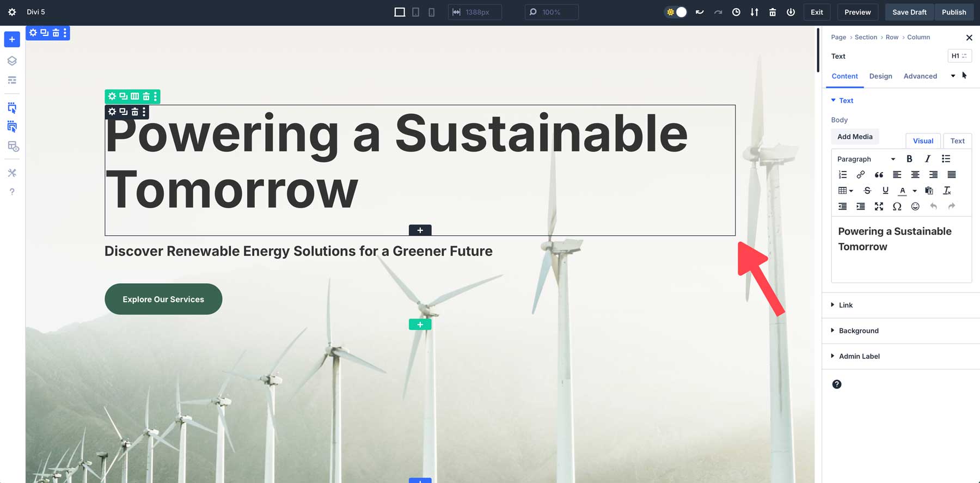Click the blue add module plus icon
This screenshot has width=980, height=483.
click(12, 39)
